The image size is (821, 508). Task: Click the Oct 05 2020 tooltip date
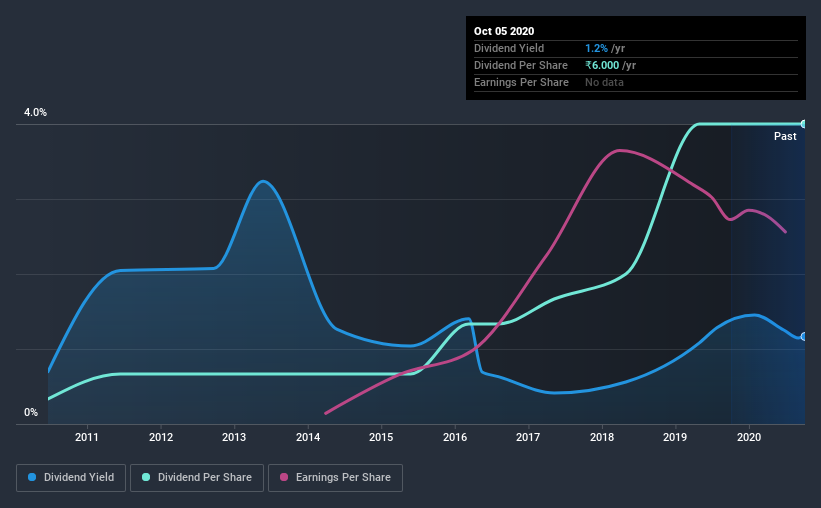[504, 31]
